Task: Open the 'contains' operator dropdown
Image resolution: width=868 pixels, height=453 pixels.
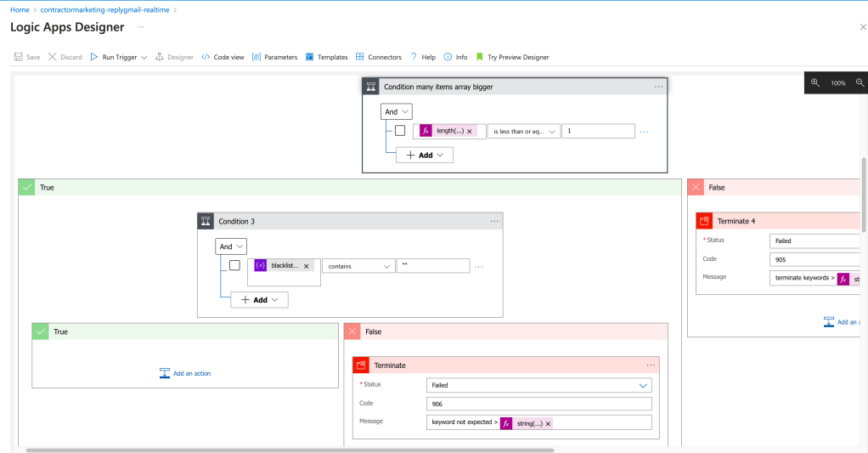Action: pyautogui.click(x=358, y=266)
